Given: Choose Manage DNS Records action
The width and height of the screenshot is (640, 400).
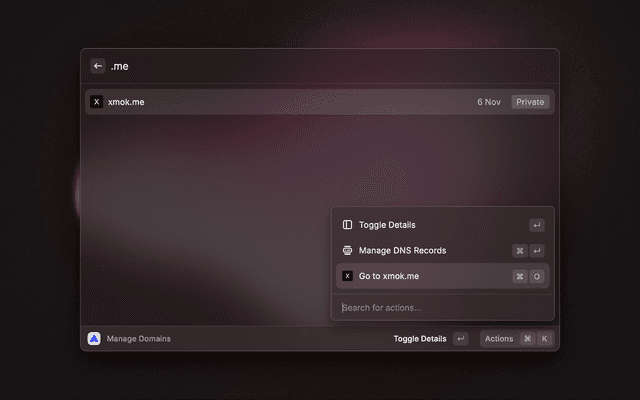Looking at the screenshot, I should [442, 251].
